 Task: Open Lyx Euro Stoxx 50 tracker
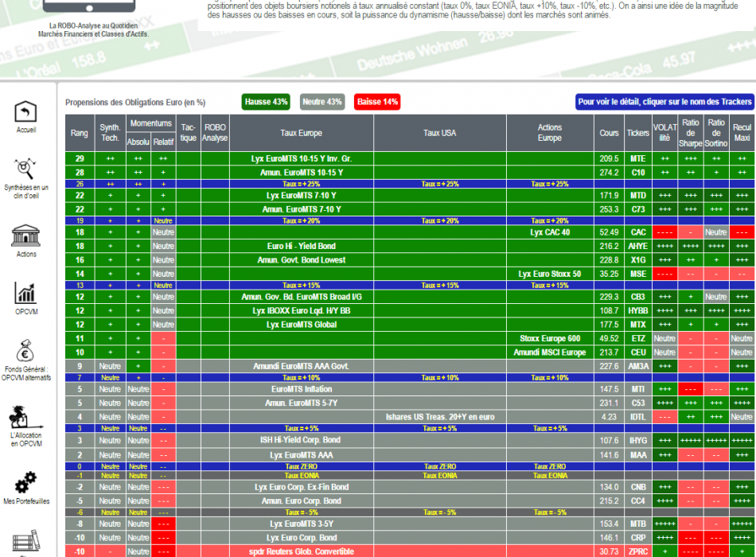[550, 274]
